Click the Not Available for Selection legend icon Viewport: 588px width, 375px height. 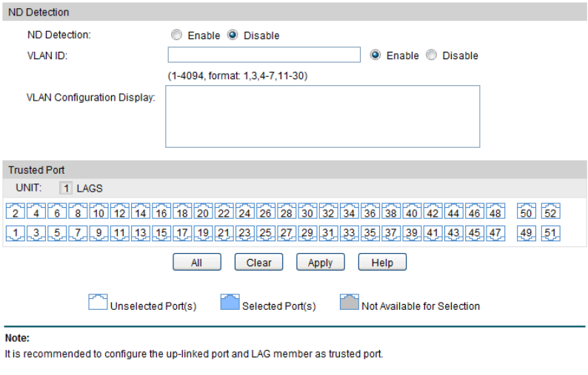[349, 302]
